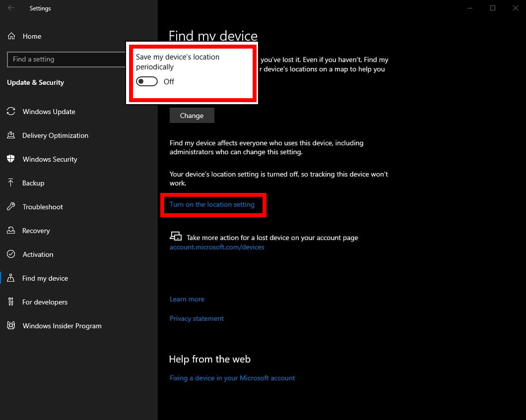This screenshot has width=526, height=420.
Task: Click the Windows Security shield icon
Action: [x=11, y=159]
